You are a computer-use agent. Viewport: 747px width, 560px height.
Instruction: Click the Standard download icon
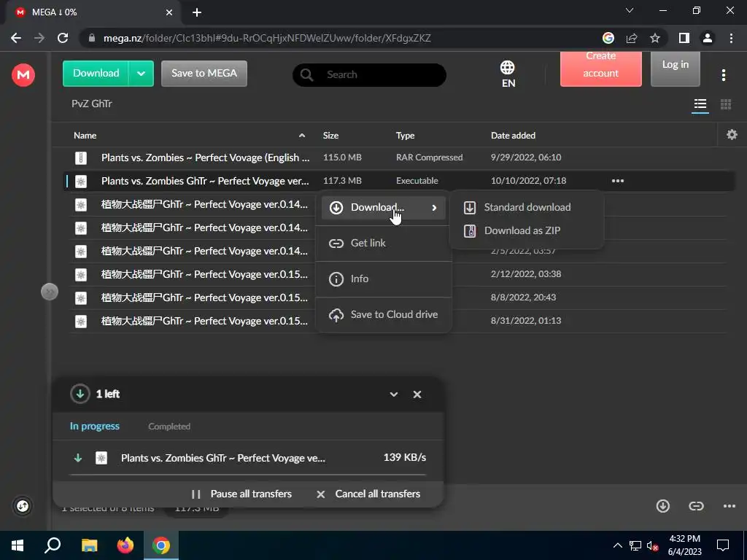(x=470, y=207)
